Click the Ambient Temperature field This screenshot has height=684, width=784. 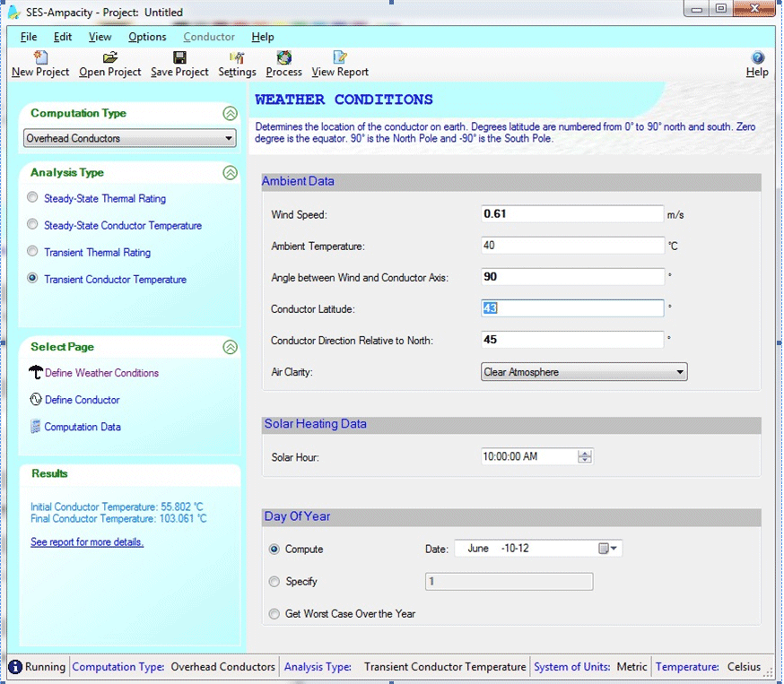click(572, 246)
